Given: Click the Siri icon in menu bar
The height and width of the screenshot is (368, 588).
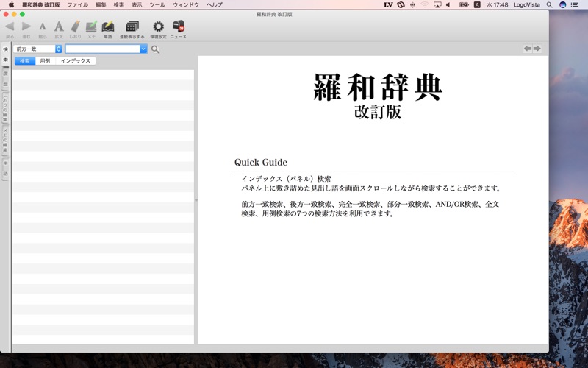Looking at the screenshot, I should click(562, 4).
